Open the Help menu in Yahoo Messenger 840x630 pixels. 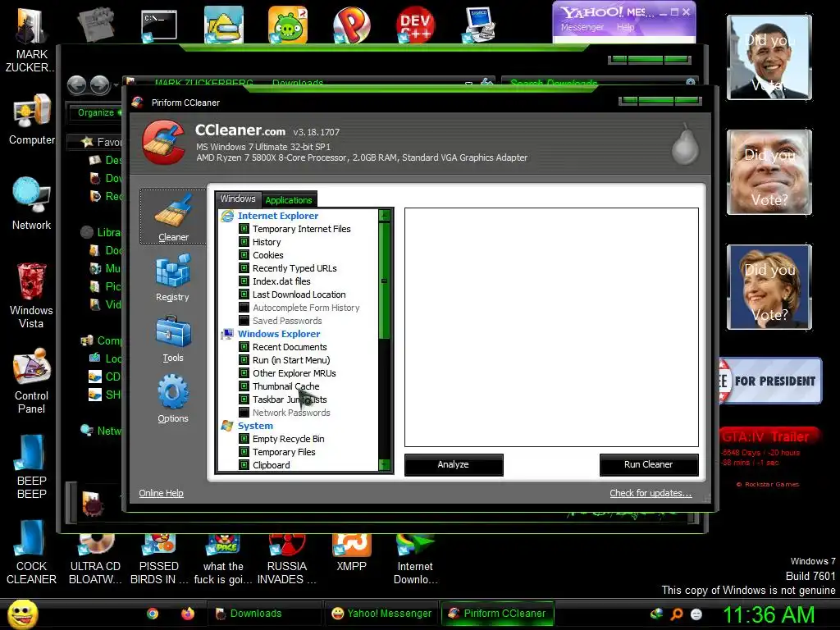(625, 27)
